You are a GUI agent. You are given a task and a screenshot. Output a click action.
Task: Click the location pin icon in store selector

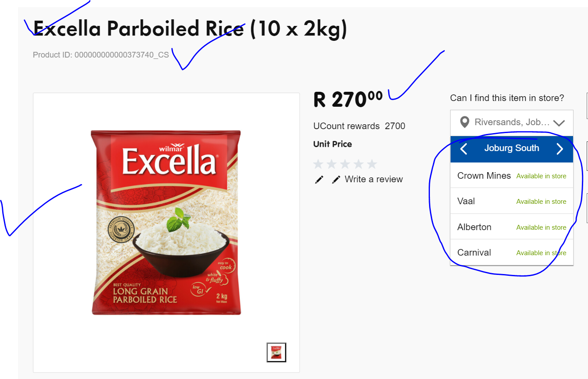coord(465,122)
